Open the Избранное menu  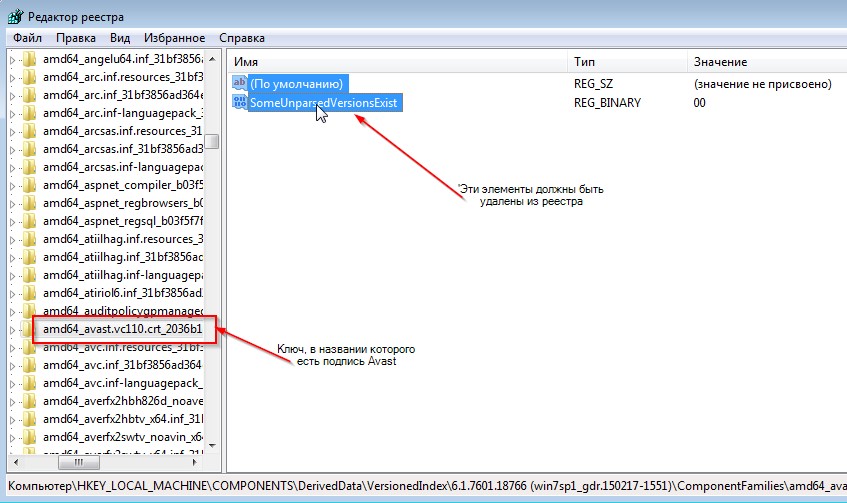click(173, 37)
